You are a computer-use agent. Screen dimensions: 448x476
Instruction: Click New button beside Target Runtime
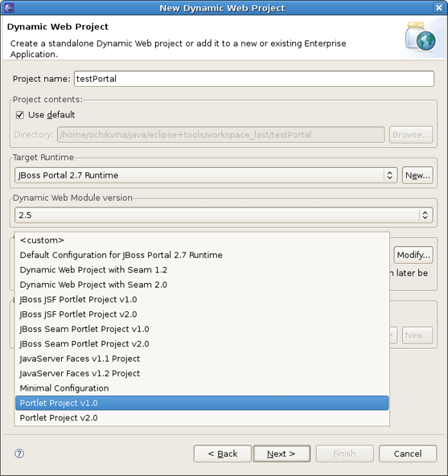(x=417, y=175)
